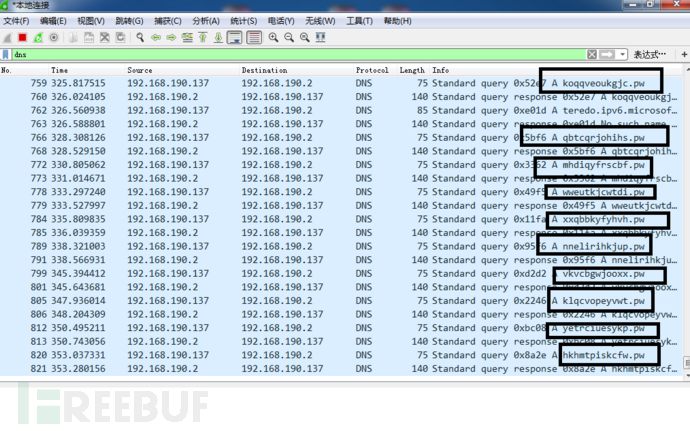This screenshot has height=431, width=690.
Task: Sort packets by the Destination column header
Action: [x=297, y=70]
